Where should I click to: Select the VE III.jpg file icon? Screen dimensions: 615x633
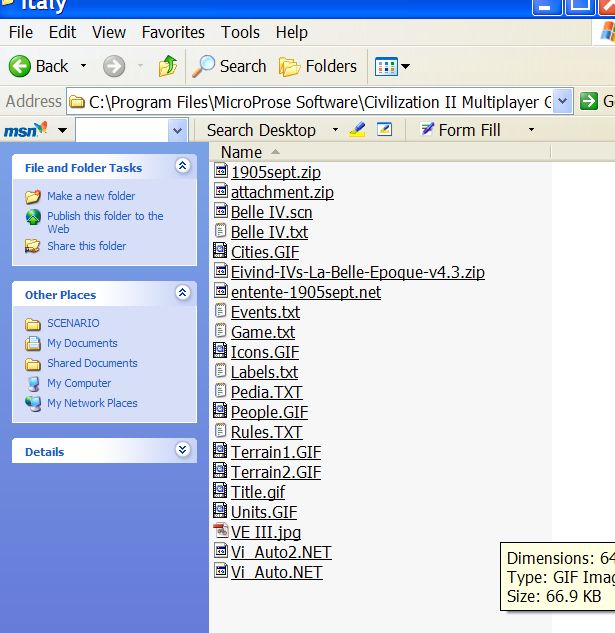[x=222, y=532]
